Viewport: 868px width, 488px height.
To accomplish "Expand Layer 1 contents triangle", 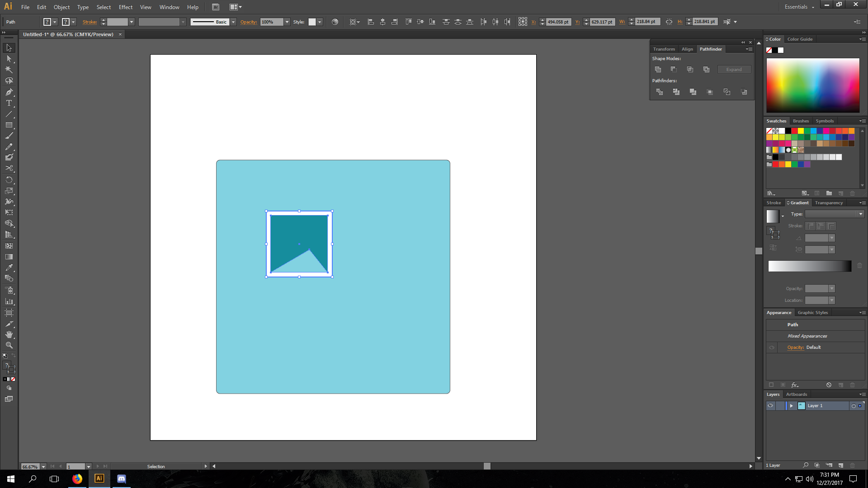I will coord(791,406).
